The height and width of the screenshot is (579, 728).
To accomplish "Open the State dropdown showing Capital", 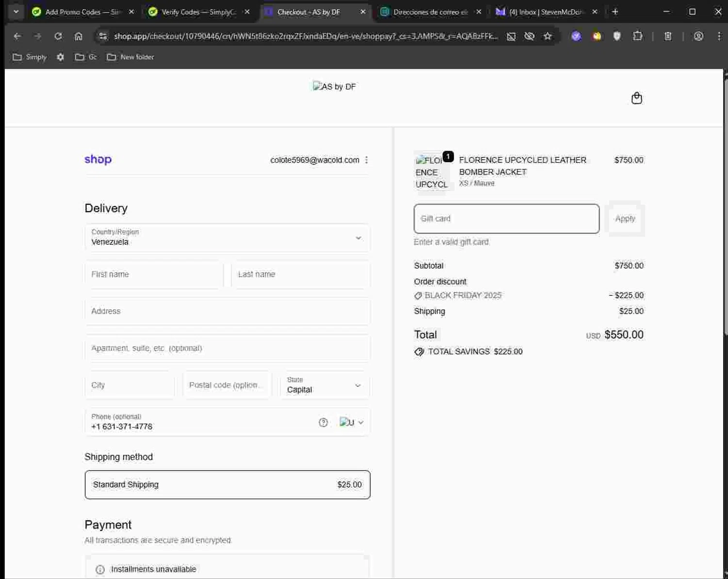I will pos(325,385).
